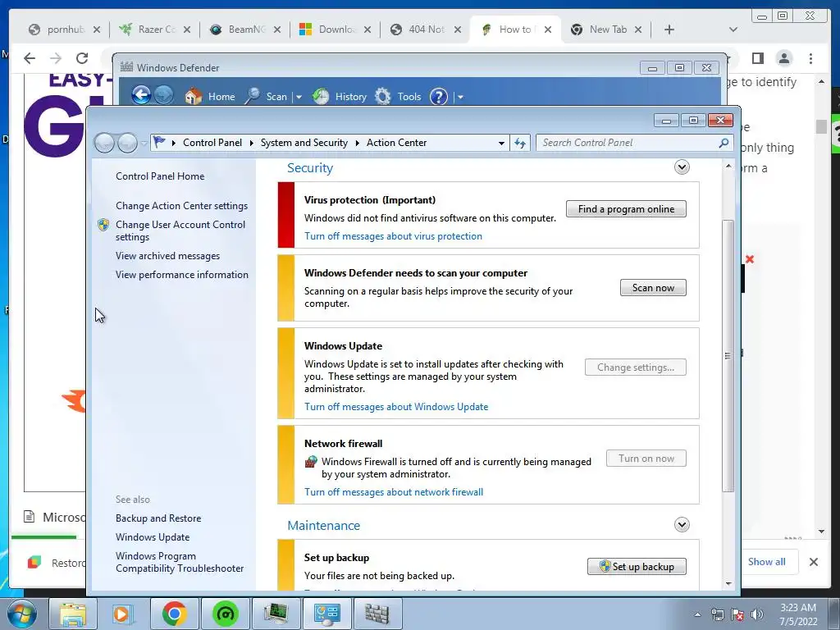This screenshot has height=630, width=840.
Task: Open Windows Media Player from taskbar
Action: point(122,614)
